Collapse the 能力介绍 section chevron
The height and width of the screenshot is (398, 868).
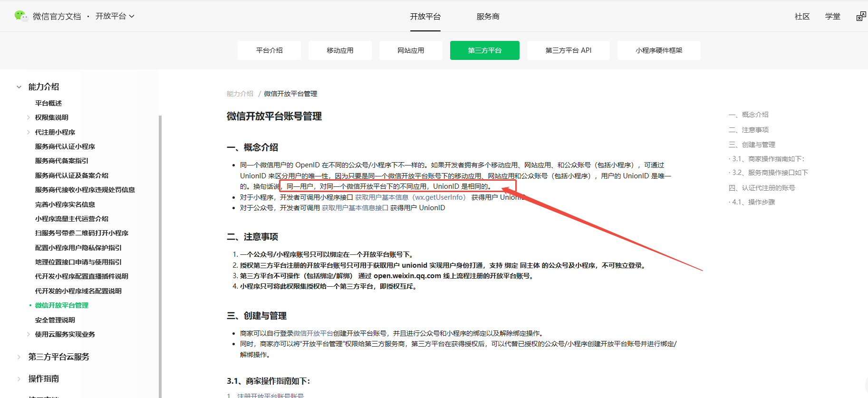point(19,87)
